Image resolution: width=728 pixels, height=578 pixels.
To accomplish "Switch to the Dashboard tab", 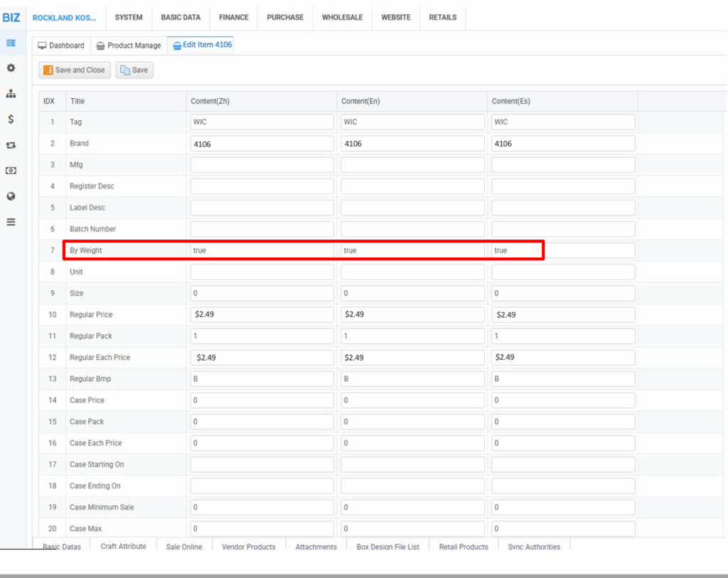I will (60, 46).
